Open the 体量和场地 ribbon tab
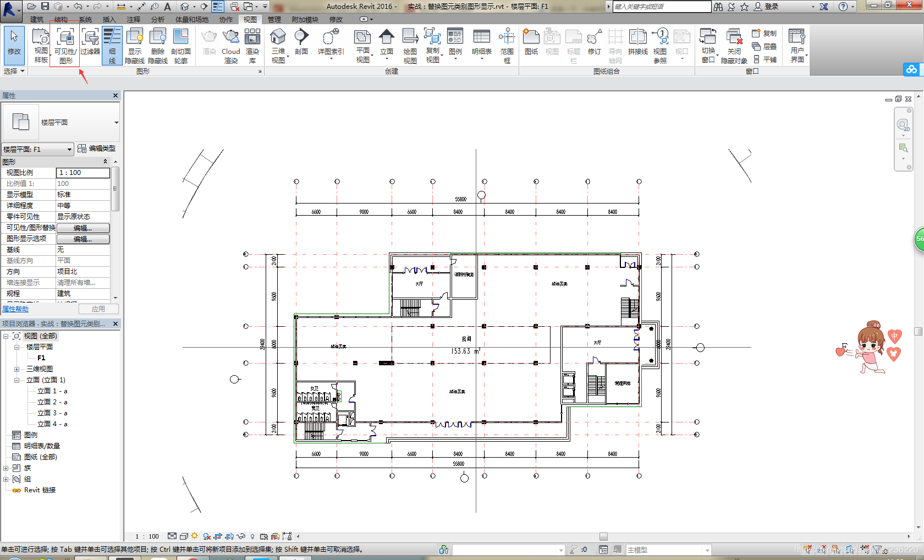 pos(192,19)
